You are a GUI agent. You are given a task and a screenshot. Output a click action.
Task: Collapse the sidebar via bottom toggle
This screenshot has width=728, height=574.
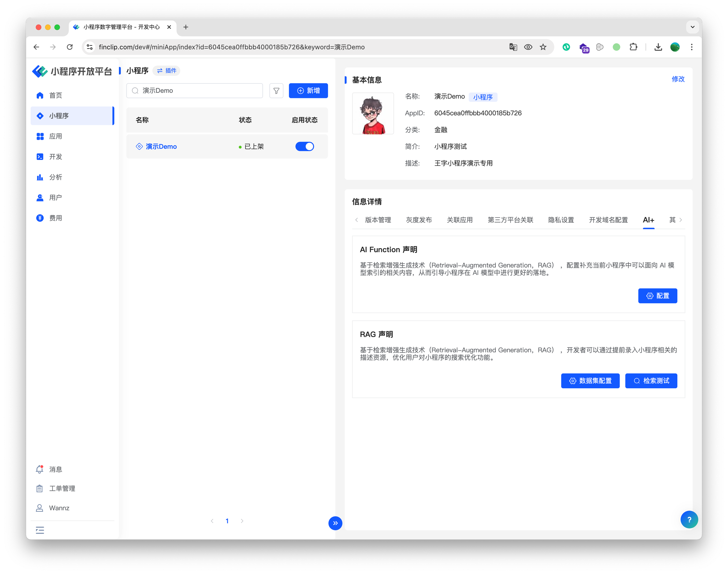pyautogui.click(x=40, y=530)
